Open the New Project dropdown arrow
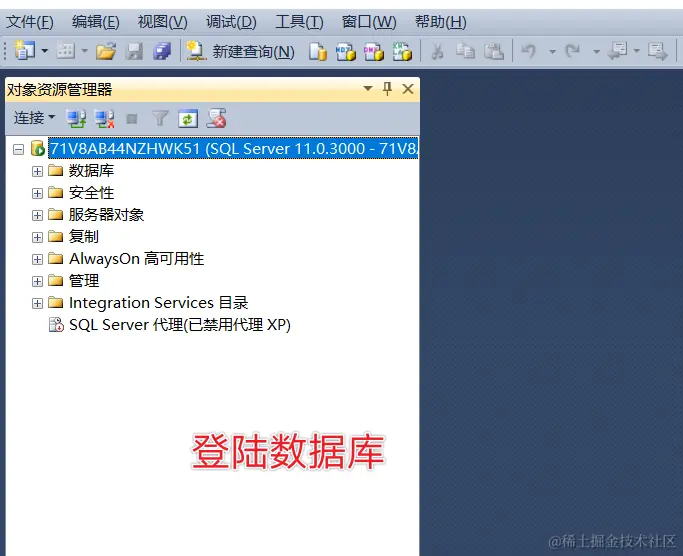The image size is (683, 556). point(44,51)
